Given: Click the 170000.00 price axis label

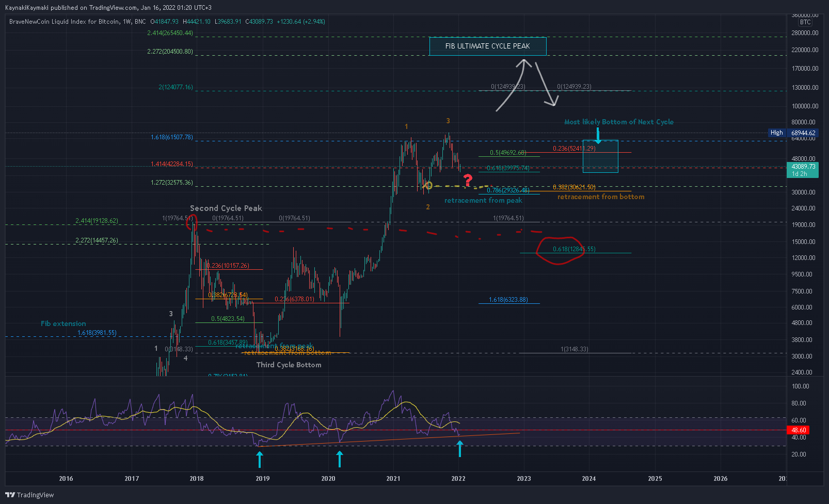Looking at the screenshot, I should click(805, 69).
